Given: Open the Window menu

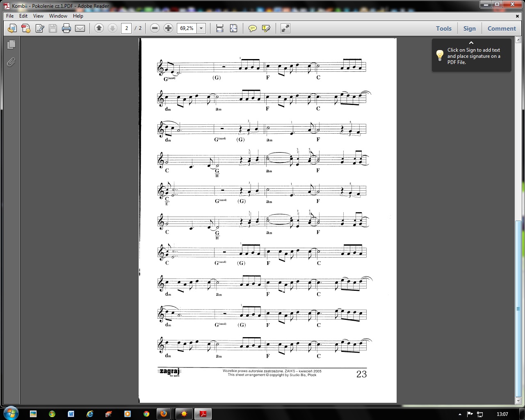Looking at the screenshot, I should click(x=58, y=16).
